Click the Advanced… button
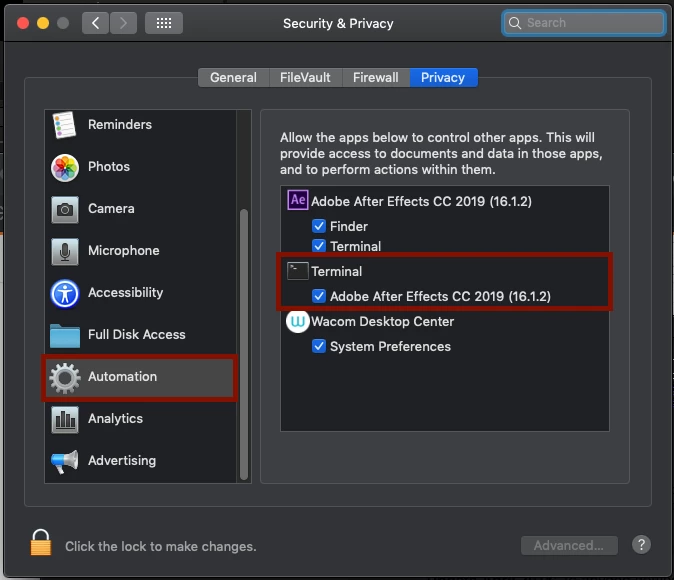The height and width of the screenshot is (580, 674). [569, 545]
